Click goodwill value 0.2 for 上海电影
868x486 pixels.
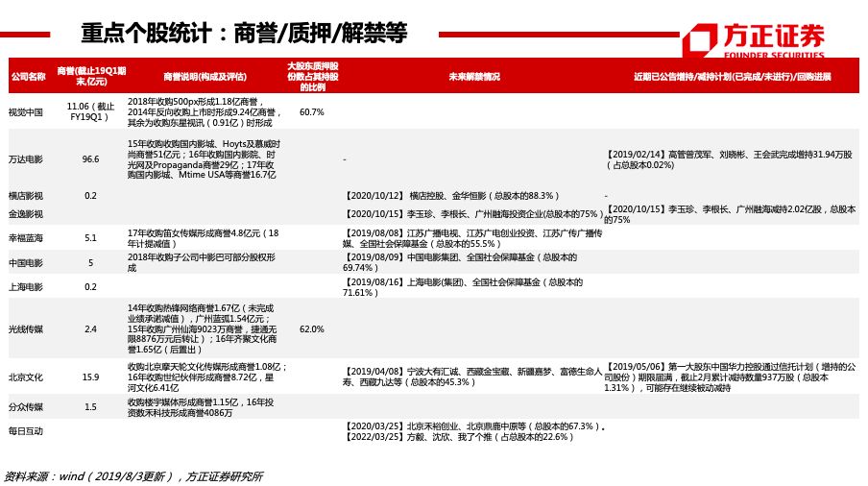(x=90, y=287)
